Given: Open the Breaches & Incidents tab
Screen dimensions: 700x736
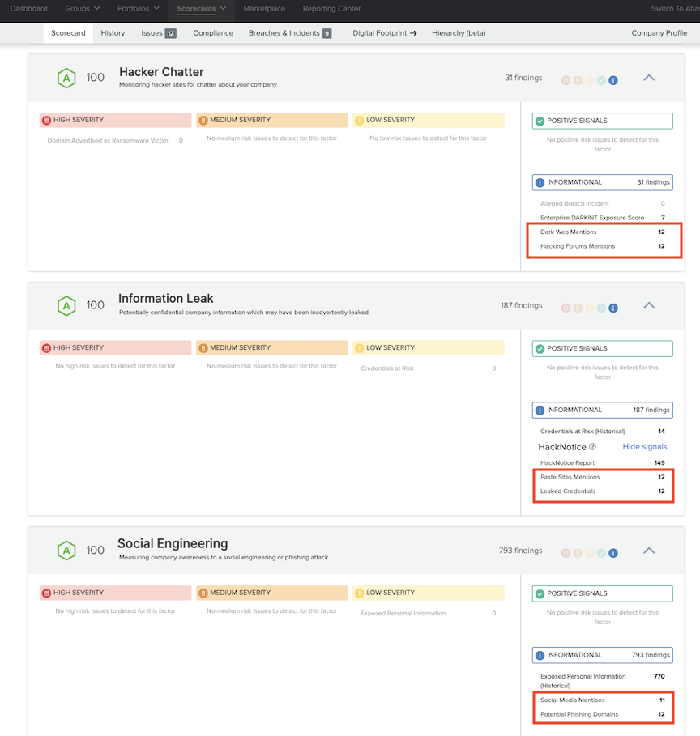Looking at the screenshot, I should [289, 33].
